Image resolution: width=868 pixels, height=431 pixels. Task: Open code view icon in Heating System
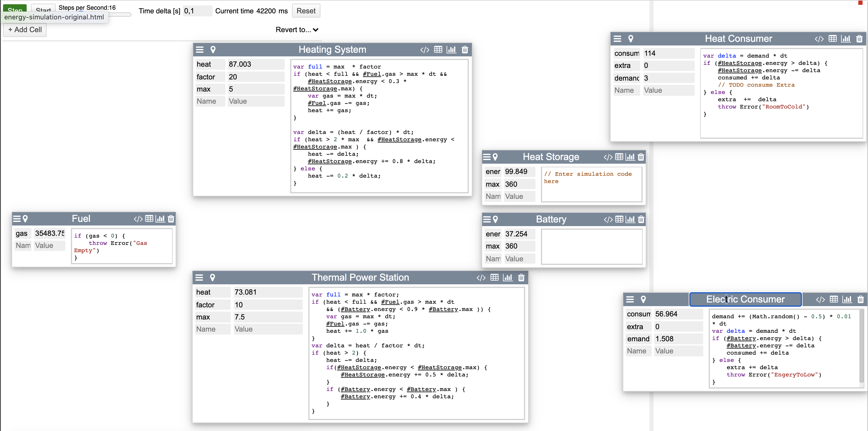(x=425, y=50)
